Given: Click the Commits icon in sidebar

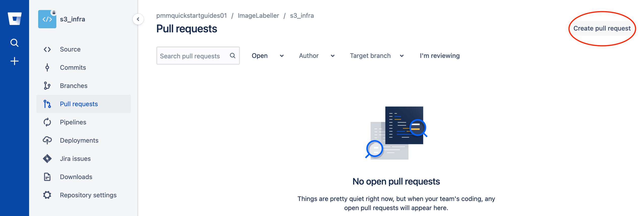Looking at the screenshot, I should [x=47, y=68].
